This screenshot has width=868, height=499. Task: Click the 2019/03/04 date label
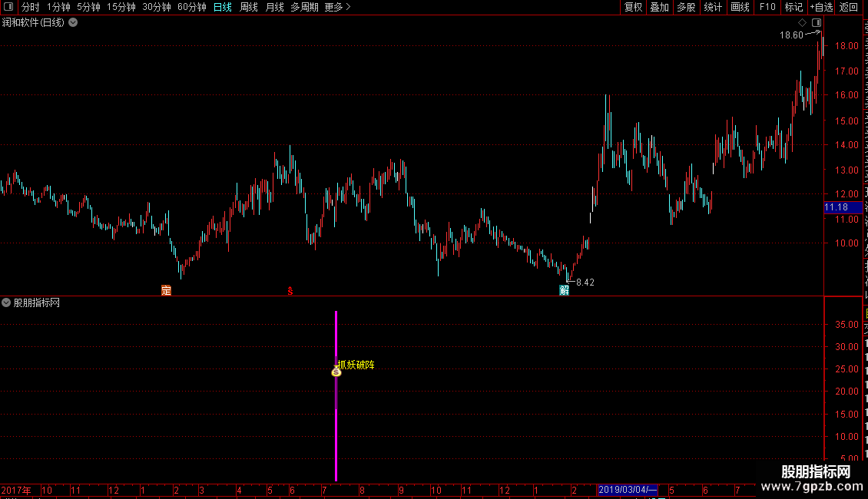click(x=628, y=490)
